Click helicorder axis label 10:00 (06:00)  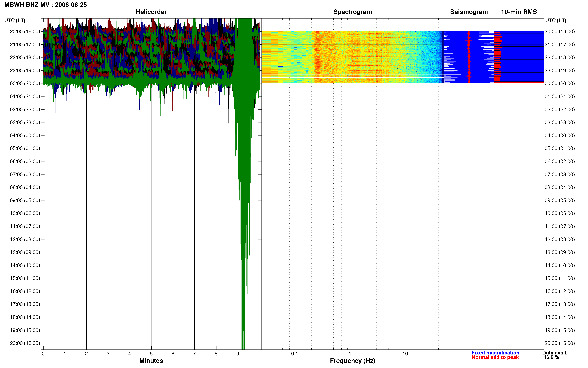[25, 213]
